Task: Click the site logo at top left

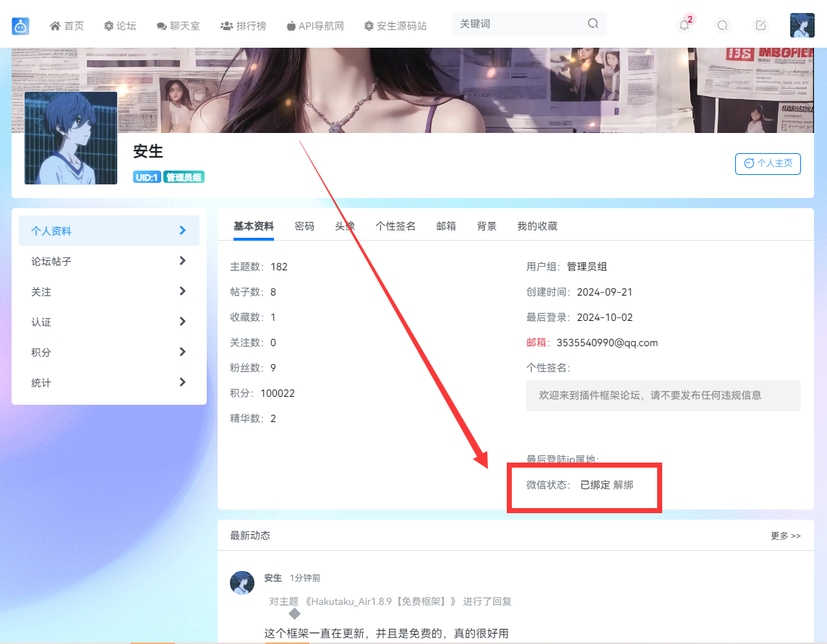Action: pos(20,25)
